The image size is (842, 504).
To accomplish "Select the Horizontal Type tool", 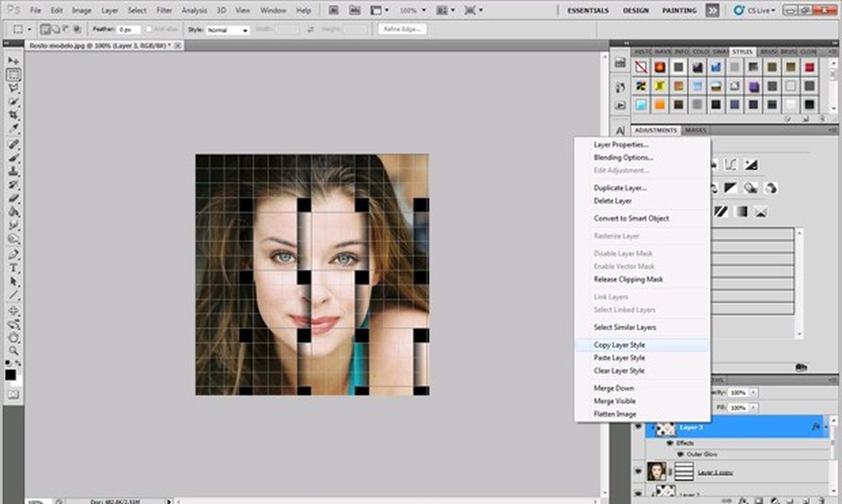I will tap(14, 267).
